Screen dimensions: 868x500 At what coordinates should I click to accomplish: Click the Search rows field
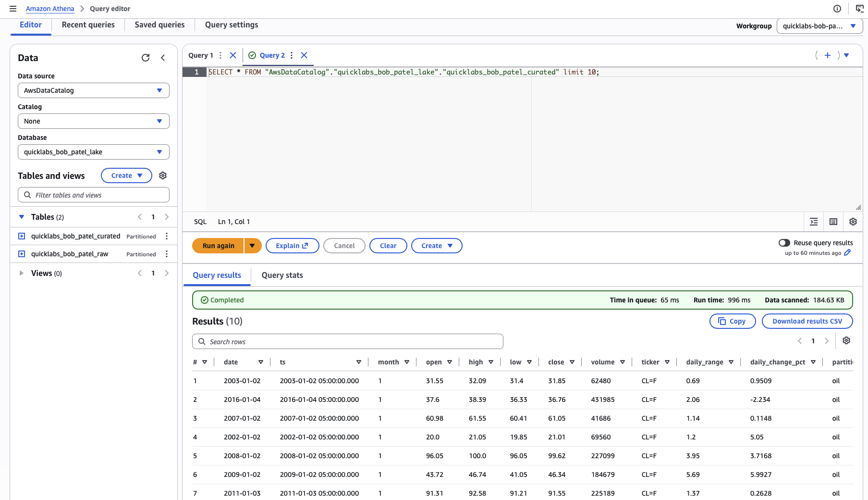[x=348, y=341]
